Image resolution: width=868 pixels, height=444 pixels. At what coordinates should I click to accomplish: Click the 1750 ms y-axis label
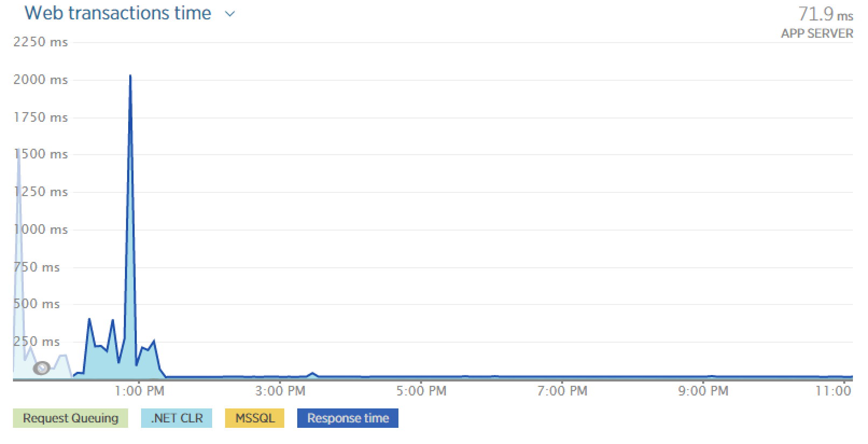coord(40,117)
